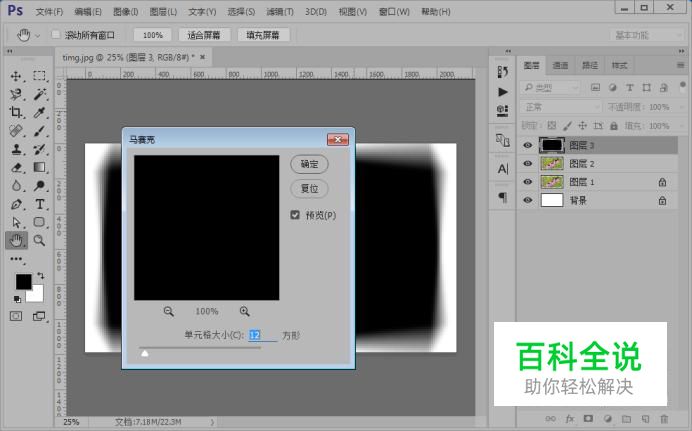Hide layer 3 with its eye icon
Image resolution: width=692 pixels, height=431 pixels.
click(527, 145)
